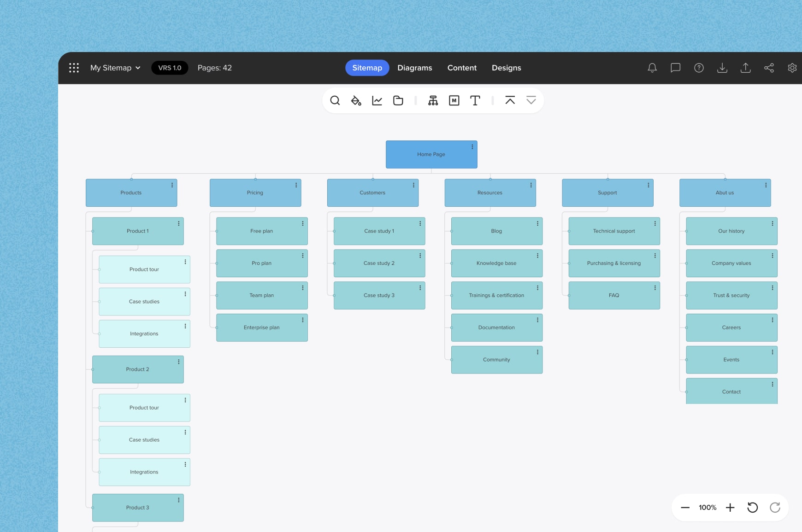This screenshot has height=532, width=802.
Task: Select the Text tool
Action: click(x=475, y=100)
